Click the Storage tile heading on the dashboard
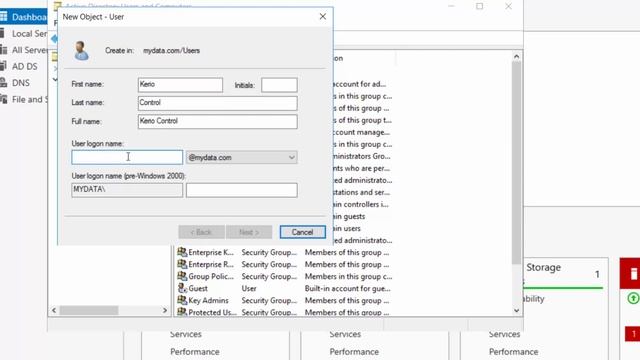This screenshot has width=640, height=360. click(x=543, y=267)
